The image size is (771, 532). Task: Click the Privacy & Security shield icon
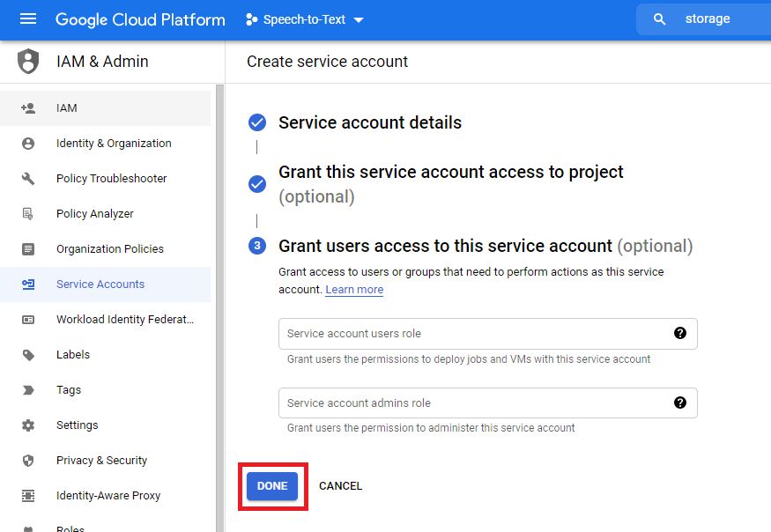[x=28, y=461]
